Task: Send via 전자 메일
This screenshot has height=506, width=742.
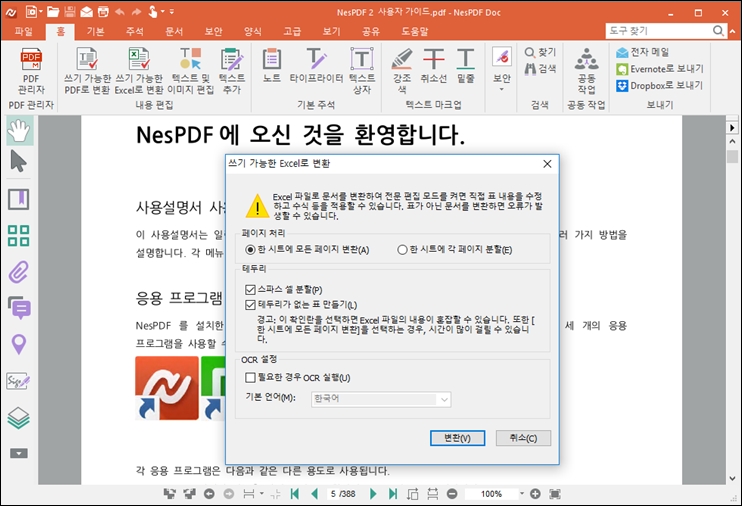Action: coord(643,52)
